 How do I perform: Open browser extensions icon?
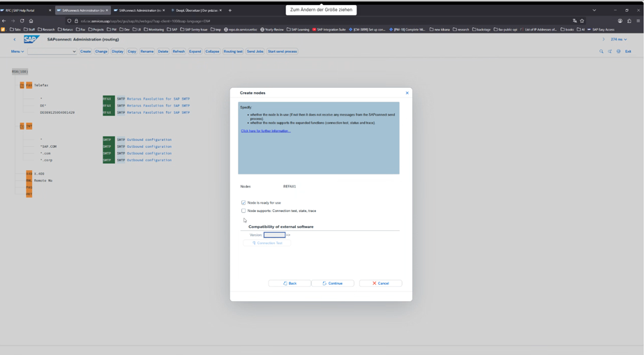tap(629, 21)
